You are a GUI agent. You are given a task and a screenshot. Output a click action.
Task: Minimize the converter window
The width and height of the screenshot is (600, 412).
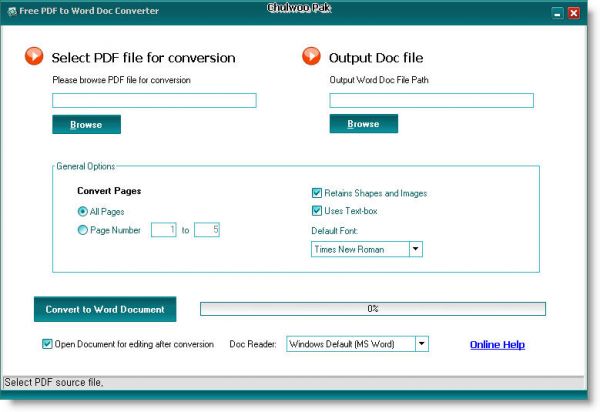tap(558, 13)
